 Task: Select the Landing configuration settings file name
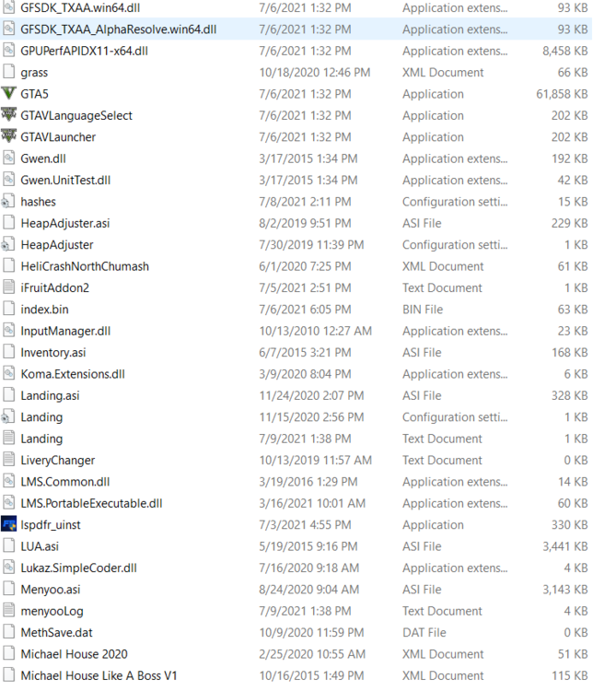(x=41, y=417)
